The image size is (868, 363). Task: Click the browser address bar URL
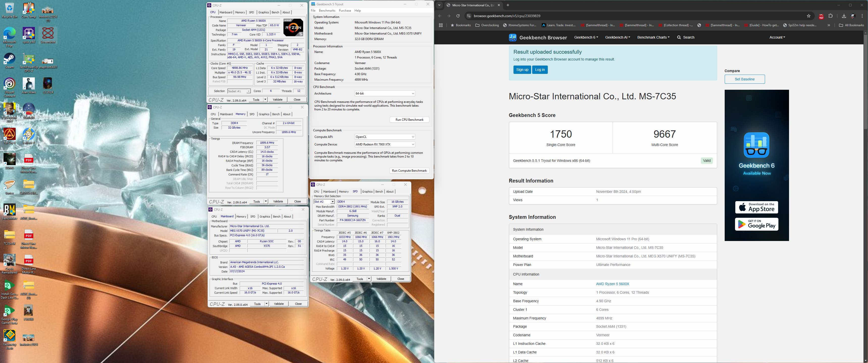(x=507, y=16)
